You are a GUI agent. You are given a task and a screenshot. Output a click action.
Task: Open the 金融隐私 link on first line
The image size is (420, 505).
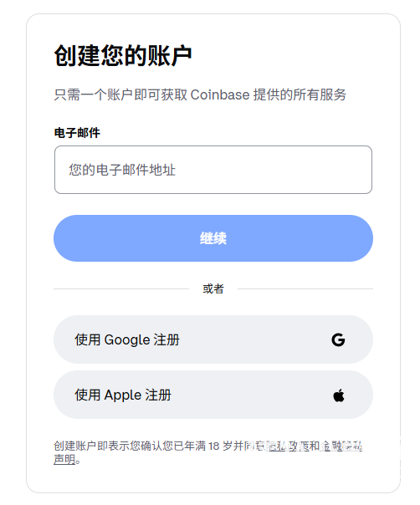tap(341, 446)
